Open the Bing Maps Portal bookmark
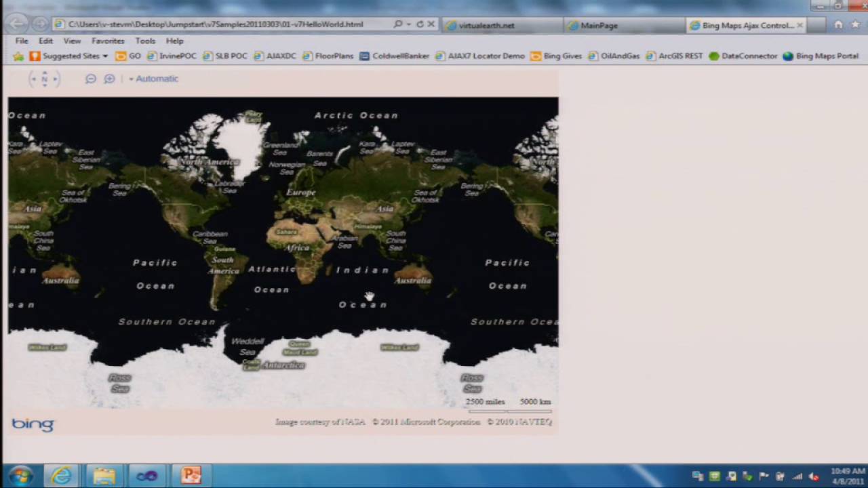Viewport: 868px width, 488px height. 821,56
